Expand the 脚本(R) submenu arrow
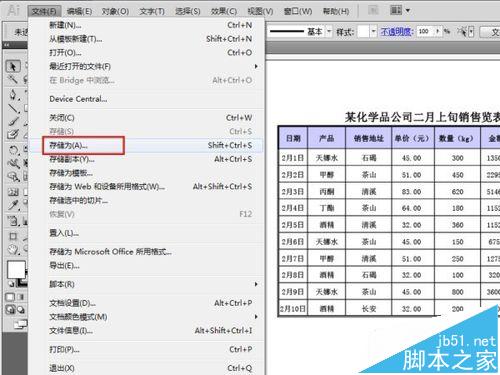500x375 pixels. [x=256, y=284]
